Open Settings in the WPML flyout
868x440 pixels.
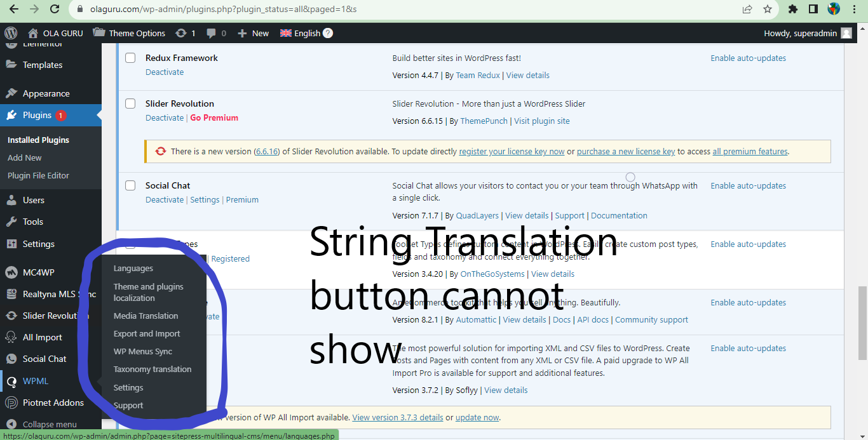click(x=128, y=387)
